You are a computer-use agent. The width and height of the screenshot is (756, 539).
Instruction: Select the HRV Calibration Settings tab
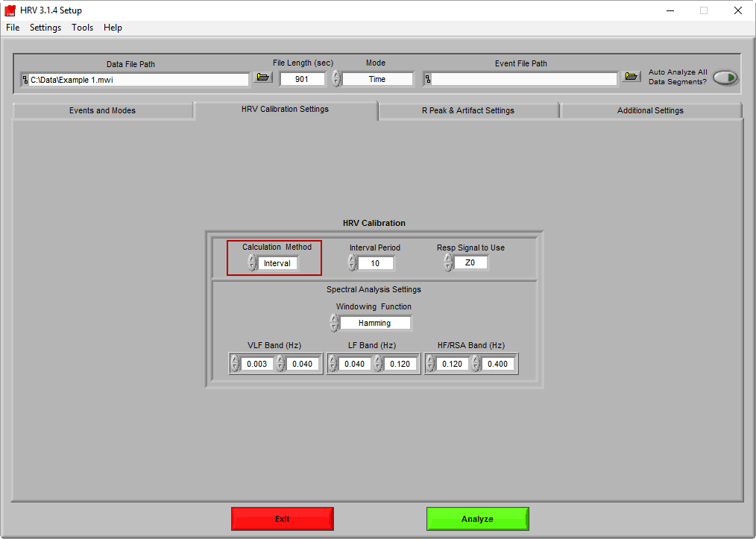pos(285,110)
